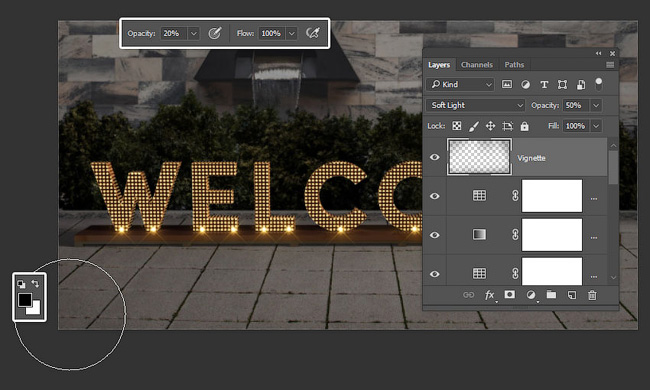
Task: Edit the Flow 100% field
Action: coord(272,33)
